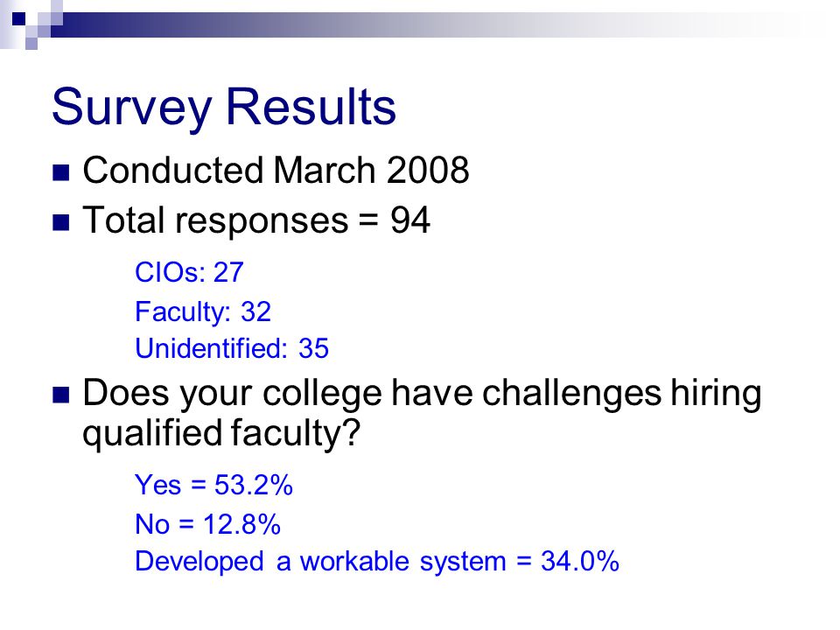Click the words qualified faculty?
This screenshot has height=630, width=840.
click(221, 433)
